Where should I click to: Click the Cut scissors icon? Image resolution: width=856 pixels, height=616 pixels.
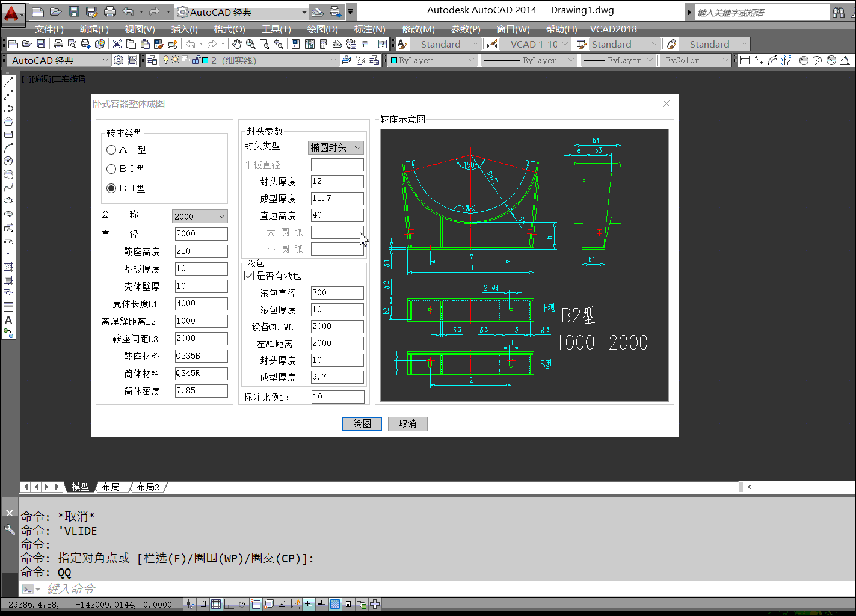coord(117,44)
